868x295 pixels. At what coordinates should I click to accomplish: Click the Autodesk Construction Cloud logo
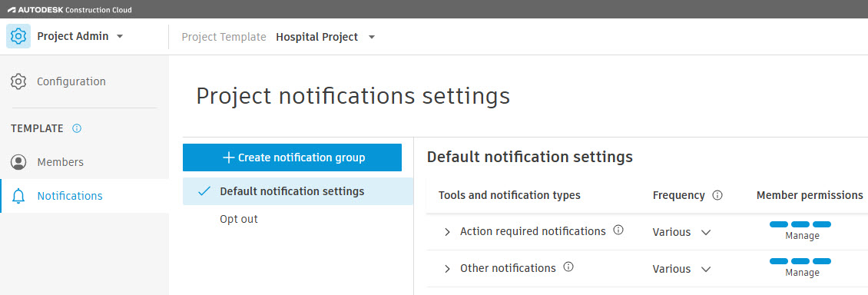pos(69,9)
